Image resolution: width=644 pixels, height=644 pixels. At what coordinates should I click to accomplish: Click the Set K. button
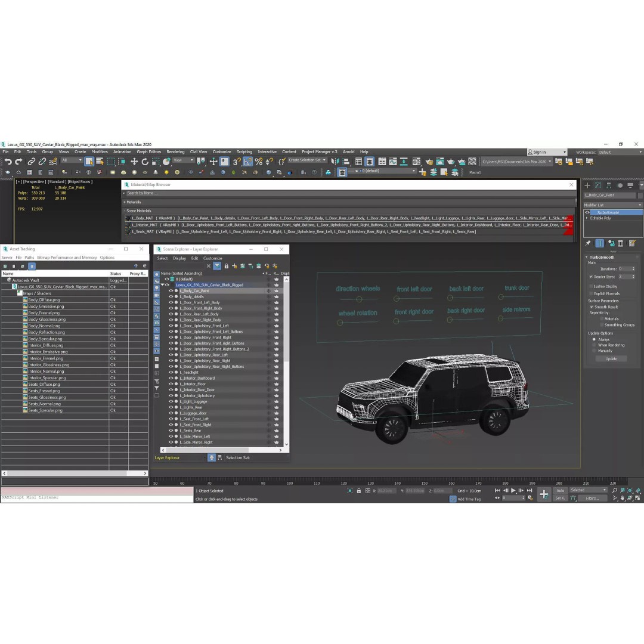(x=560, y=498)
